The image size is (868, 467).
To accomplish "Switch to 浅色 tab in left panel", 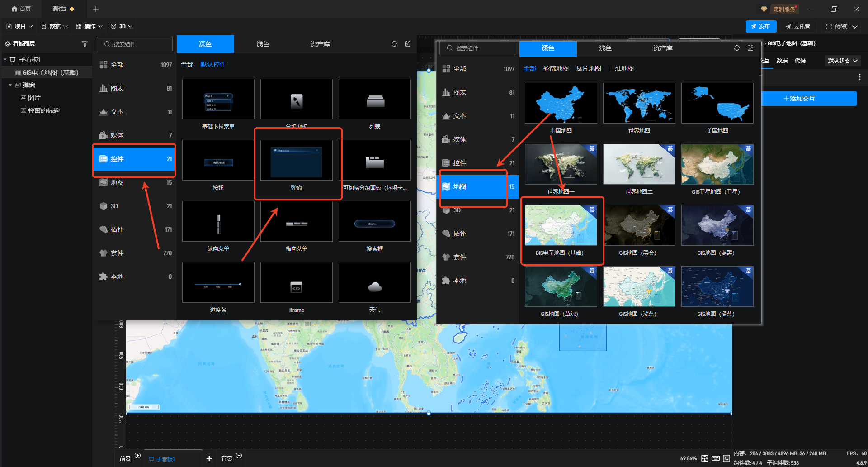I will [x=263, y=44].
